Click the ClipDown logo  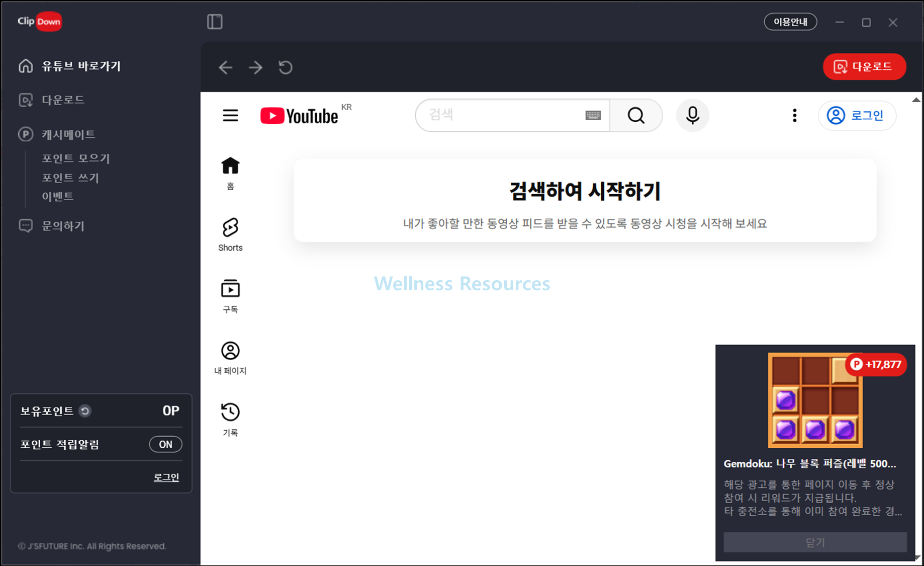coord(39,22)
